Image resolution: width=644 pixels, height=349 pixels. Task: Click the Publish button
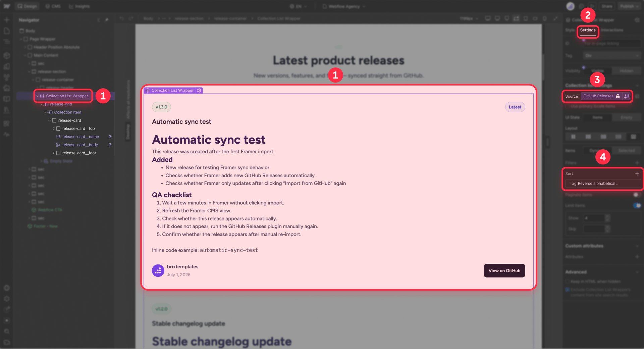(629, 6)
